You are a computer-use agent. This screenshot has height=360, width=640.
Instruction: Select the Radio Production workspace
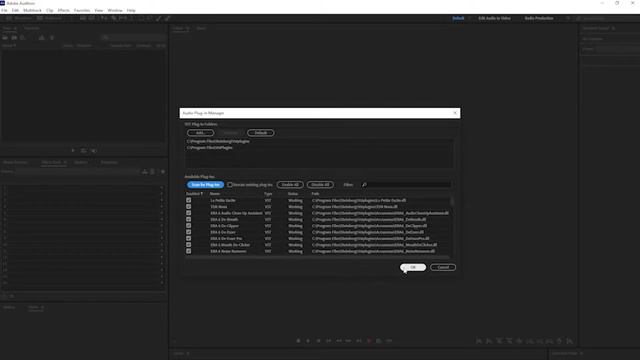coord(539,18)
